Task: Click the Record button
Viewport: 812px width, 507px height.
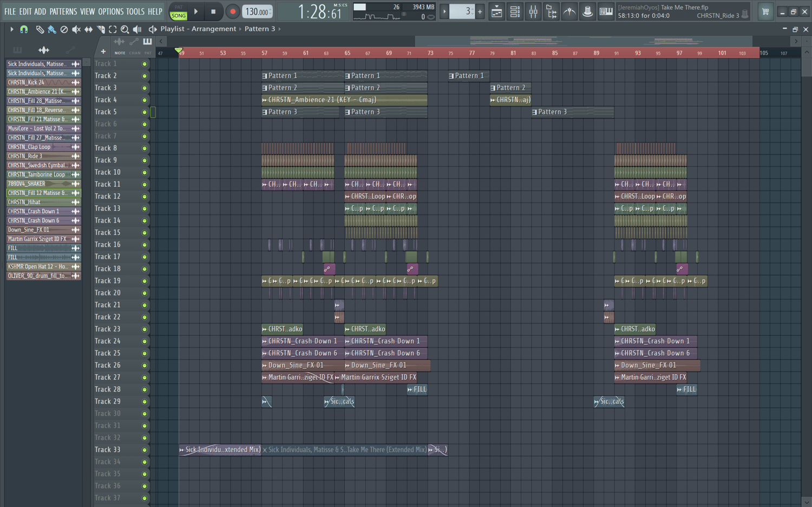Action: 233,11
